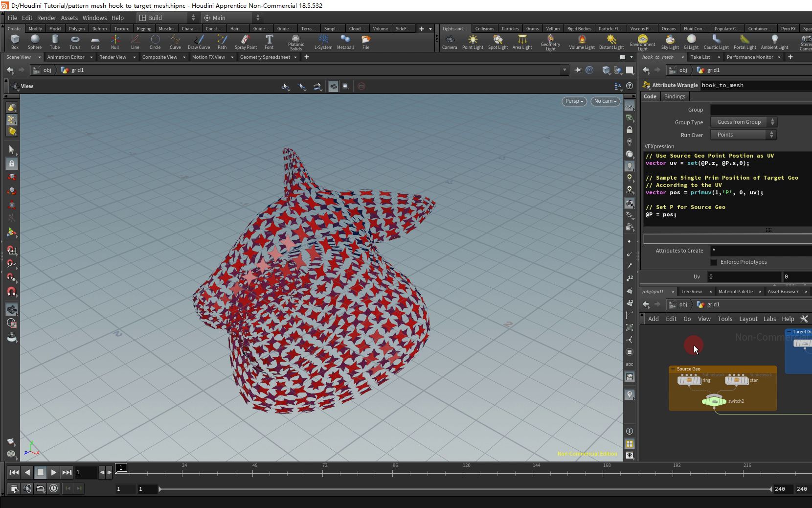The width and height of the screenshot is (812, 508).
Task: Add a Point Light from the shelf
Action: coord(473,42)
